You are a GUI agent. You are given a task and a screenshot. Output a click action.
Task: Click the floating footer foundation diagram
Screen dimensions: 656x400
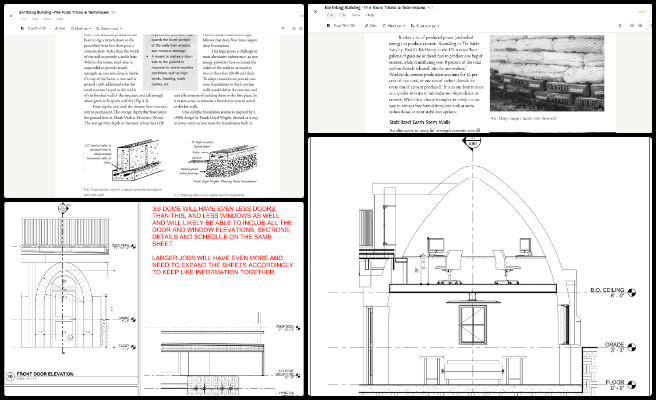pos(220,161)
